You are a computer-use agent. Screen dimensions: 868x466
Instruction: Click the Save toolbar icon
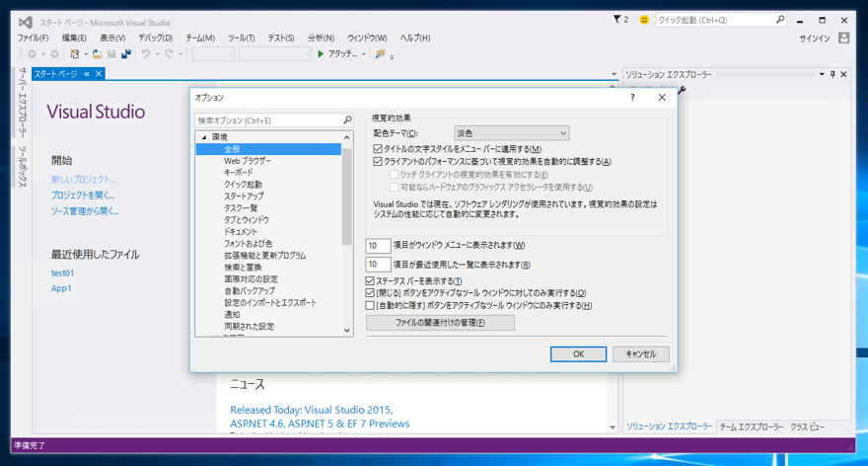pos(111,53)
